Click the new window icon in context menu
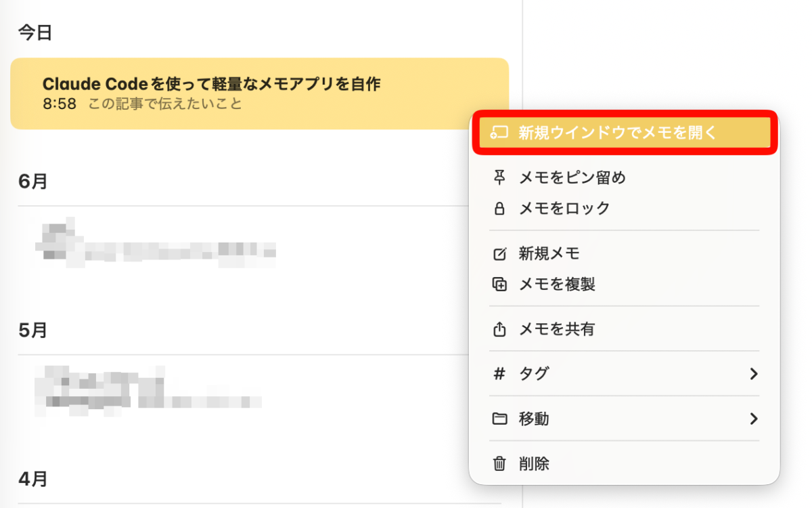Image resolution: width=812 pixels, height=508 pixels. [x=499, y=132]
